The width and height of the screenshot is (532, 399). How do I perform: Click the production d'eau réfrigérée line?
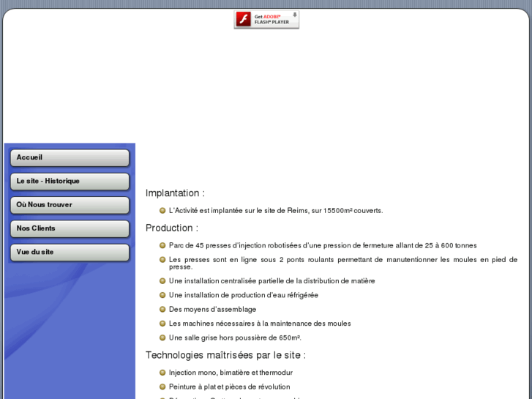pos(244,295)
